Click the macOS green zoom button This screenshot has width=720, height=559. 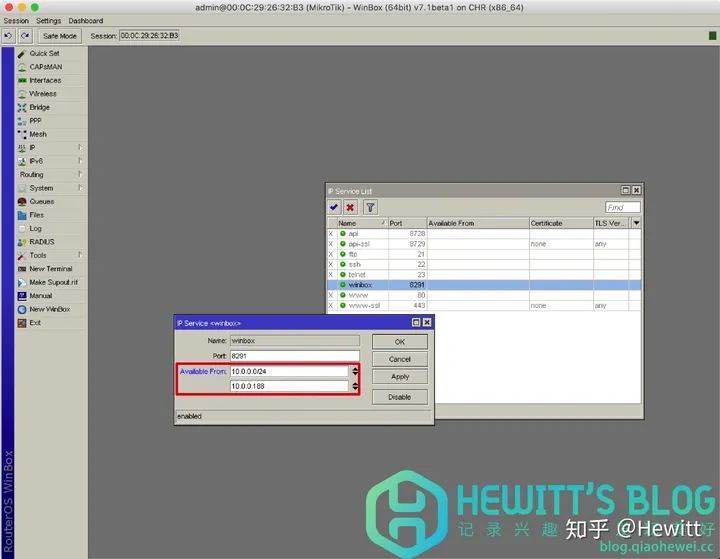35,7
